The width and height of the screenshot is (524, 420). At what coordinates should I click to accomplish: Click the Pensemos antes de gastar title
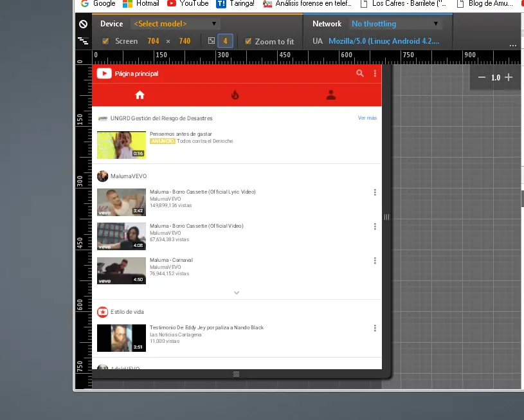pyautogui.click(x=181, y=134)
